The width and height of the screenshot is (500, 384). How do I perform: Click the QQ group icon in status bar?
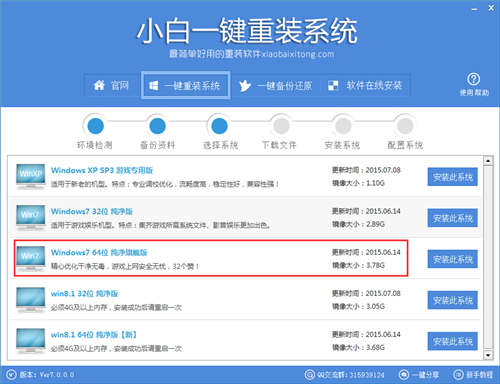pyautogui.click(x=309, y=375)
